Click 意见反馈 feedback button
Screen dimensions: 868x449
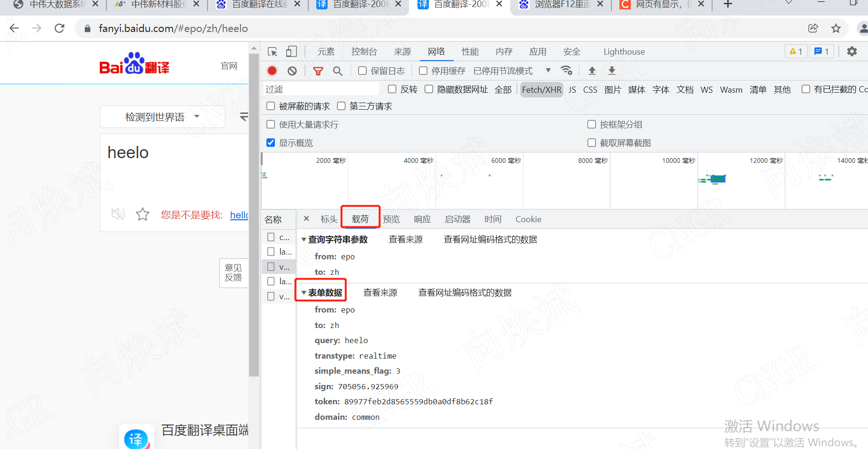tap(233, 273)
